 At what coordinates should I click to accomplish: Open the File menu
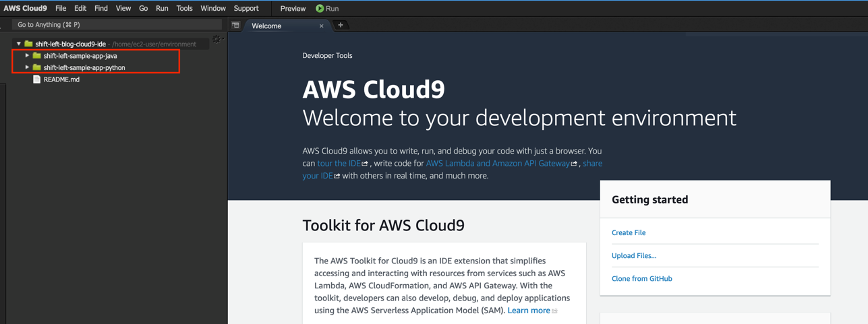[x=61, y=9]
